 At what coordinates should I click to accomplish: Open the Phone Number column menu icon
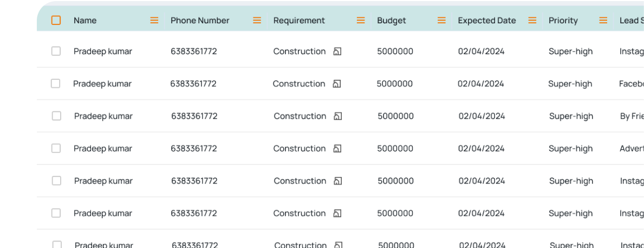257,20
